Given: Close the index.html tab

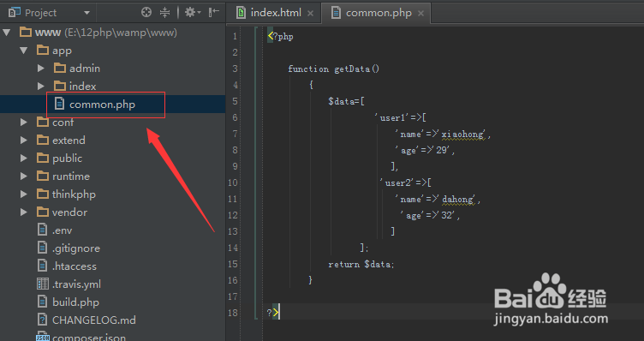Looking at the screenshot, I should tap(311, 13).
